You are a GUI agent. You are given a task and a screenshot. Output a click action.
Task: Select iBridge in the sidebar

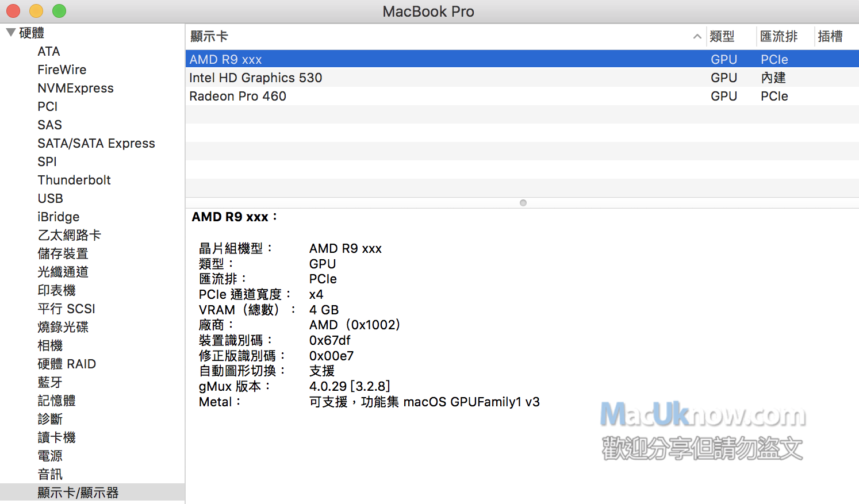(x=58, y=217)
